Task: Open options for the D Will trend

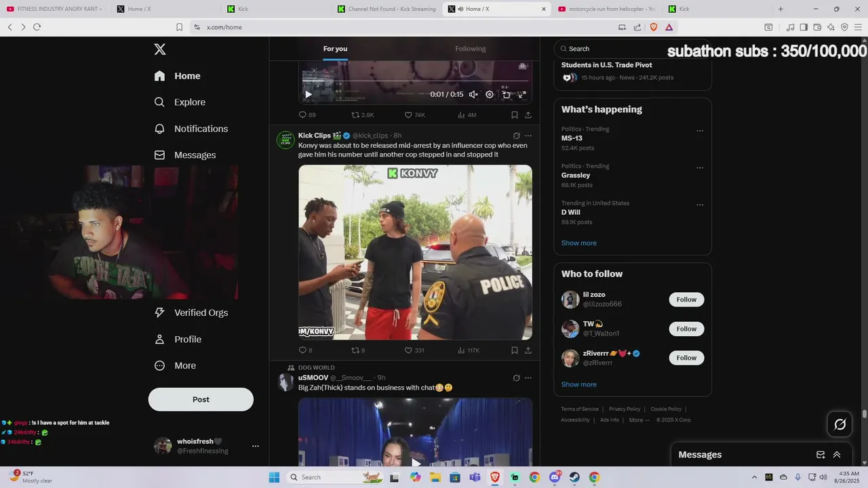Action: 700,205
